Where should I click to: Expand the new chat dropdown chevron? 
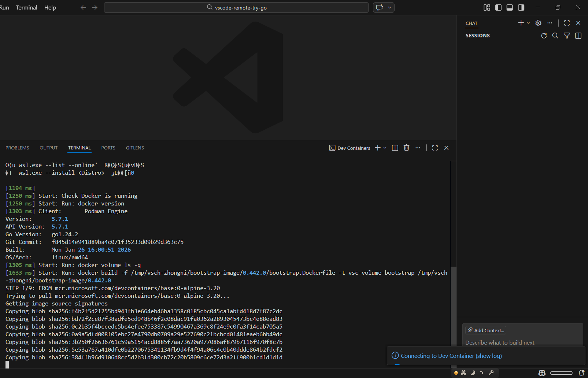point(528,23)
